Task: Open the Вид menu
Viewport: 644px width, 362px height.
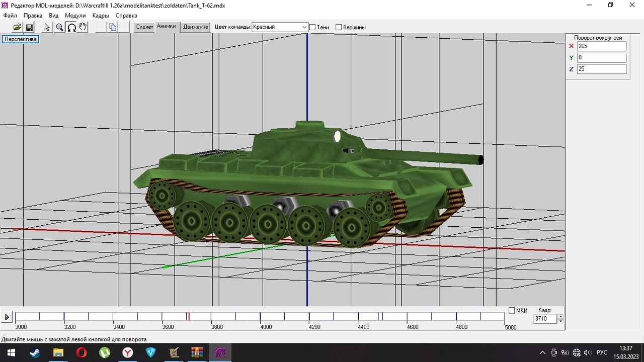Action: 54,16
